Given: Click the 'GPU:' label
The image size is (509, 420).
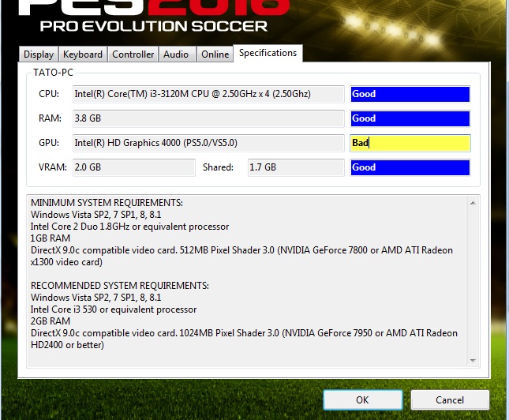Looking at the screenshot, I should 49,143.
